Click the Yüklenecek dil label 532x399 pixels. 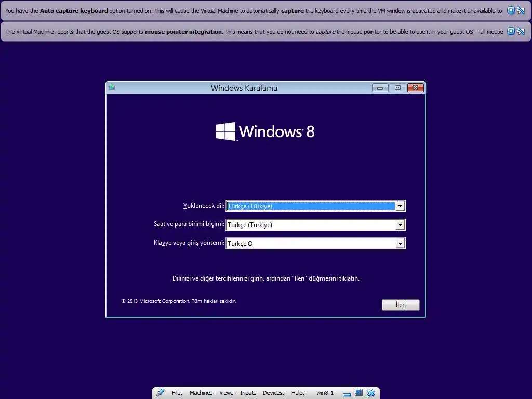tap(204, 206)
